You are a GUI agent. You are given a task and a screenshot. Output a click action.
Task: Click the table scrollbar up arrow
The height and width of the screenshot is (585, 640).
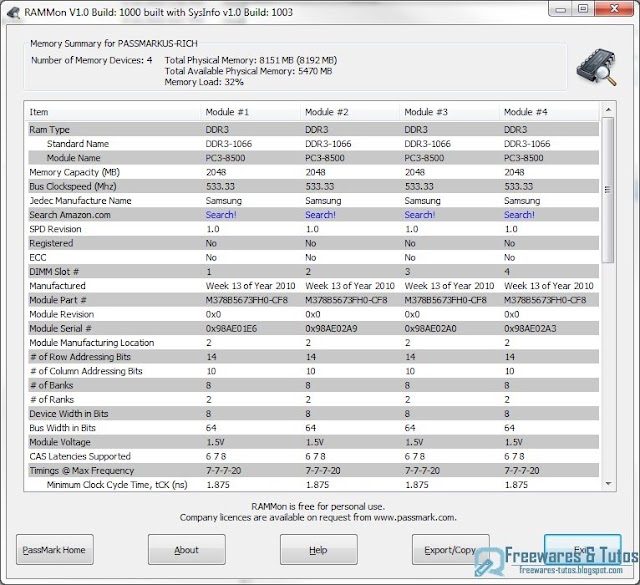(608, 109)
